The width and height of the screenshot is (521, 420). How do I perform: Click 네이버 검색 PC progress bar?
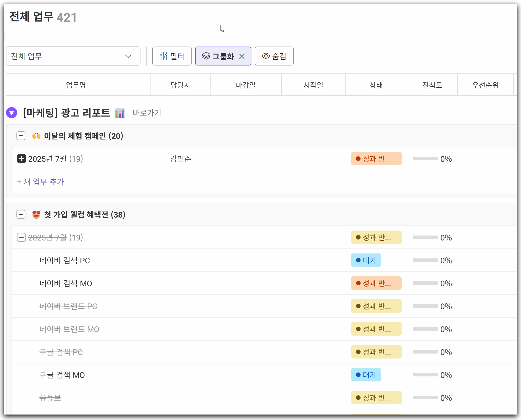point(425,260)
